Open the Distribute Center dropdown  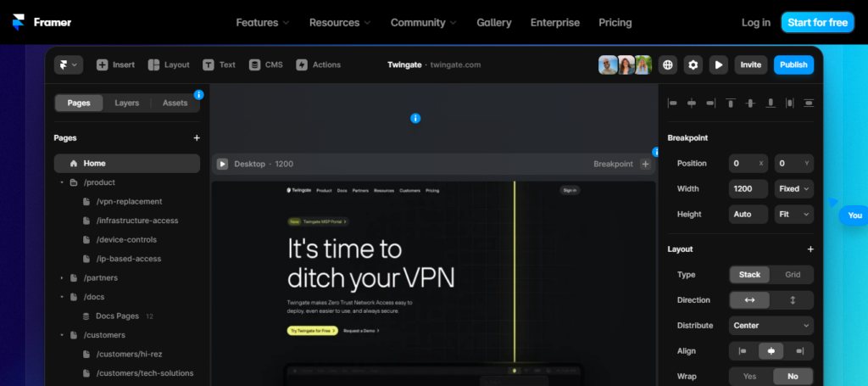[771, 325]
